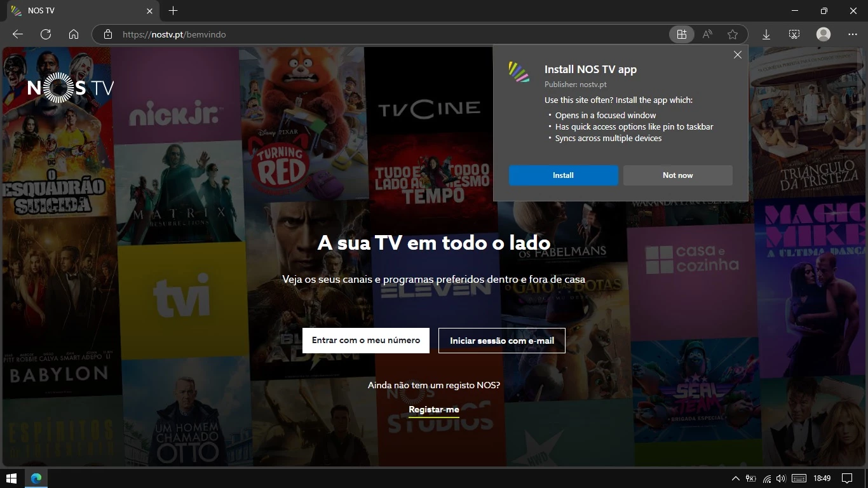Click the 'Install NOS TV app' heading
The width and height of the screenshot is (868, 488).
(x=590, y=69)
